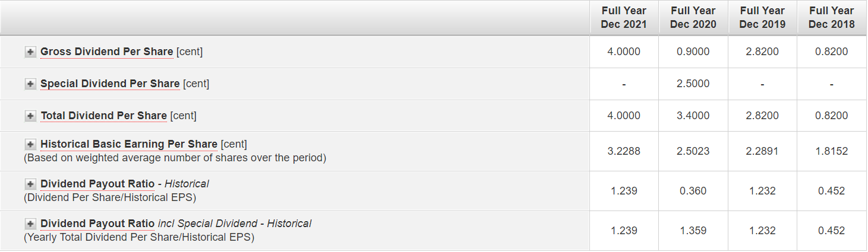Click the Total Dividend Per Share label
The height and width of the screenshot is (252, 868).
103,116
